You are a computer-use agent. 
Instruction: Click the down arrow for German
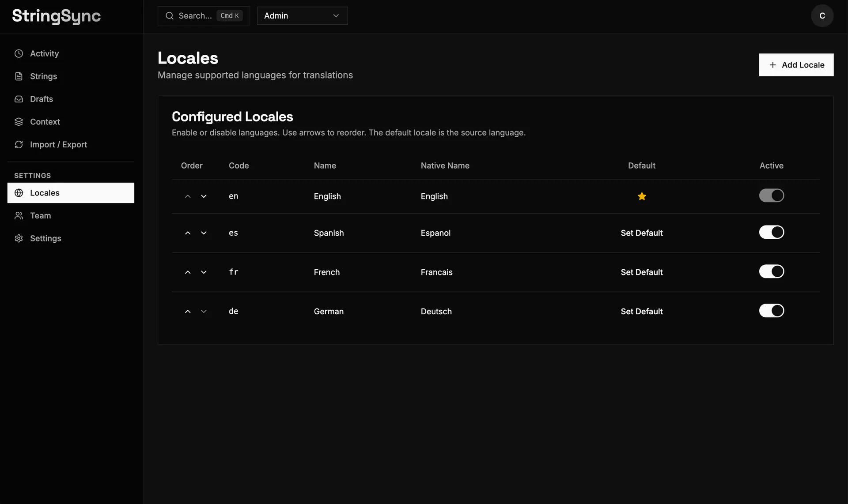pyautogui.click(x=204, y=312)
